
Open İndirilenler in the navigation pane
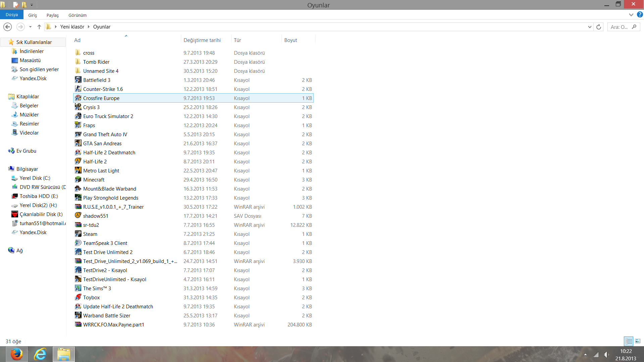point(32,51)
